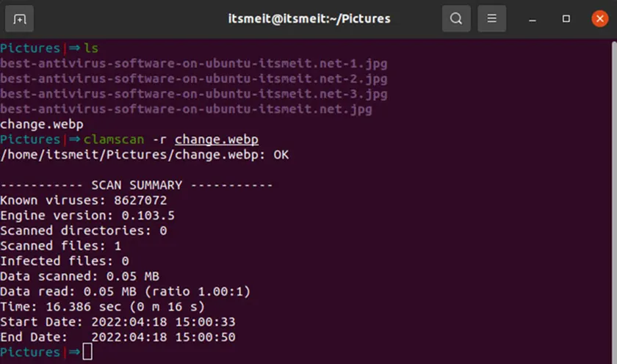Click the file name ending in itsmeit.net-1.jpg
617x364 pixels.
pyautogui.click(x=193, y=63)
